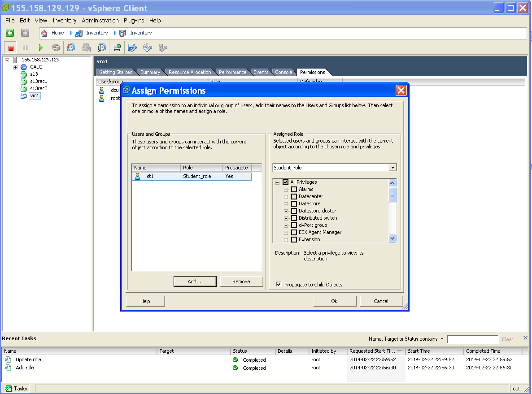Screen dimensions: 532x394
Task: Suspend the VM with pause icon
Action: click(x=26, y=48)
